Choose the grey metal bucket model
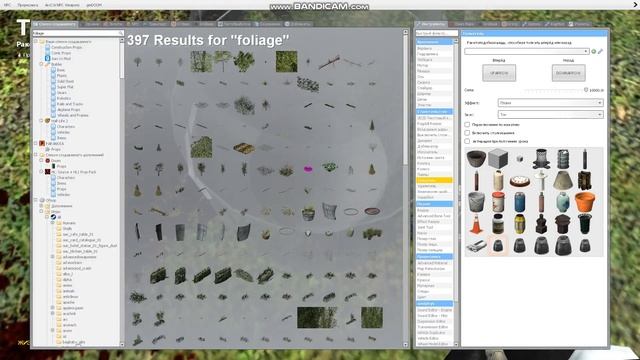 pos(476,202)
